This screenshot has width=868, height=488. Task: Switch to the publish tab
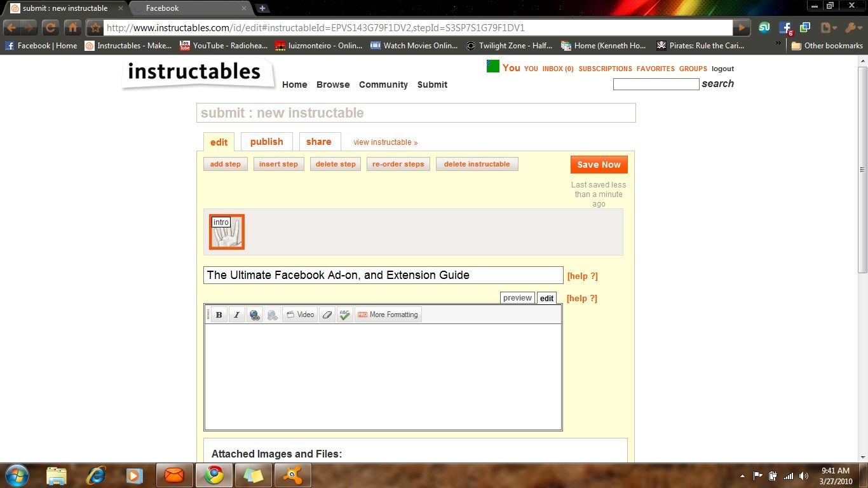[x=266, y=141]
